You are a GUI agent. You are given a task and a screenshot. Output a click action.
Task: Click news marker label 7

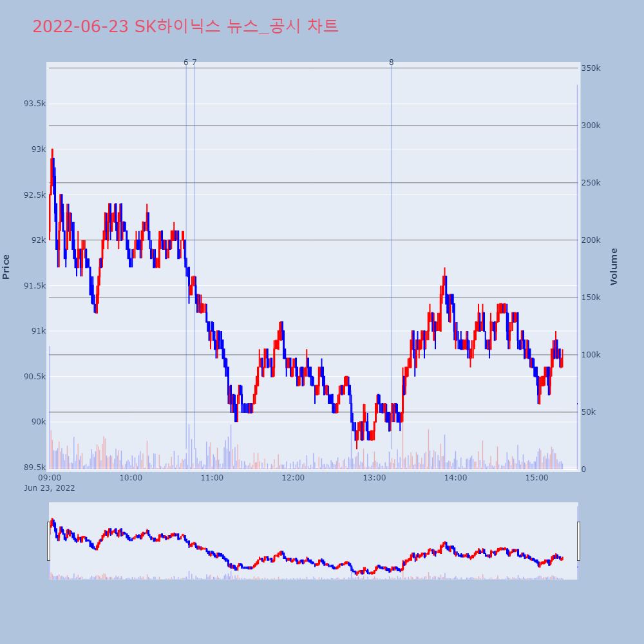pos(194,62)
